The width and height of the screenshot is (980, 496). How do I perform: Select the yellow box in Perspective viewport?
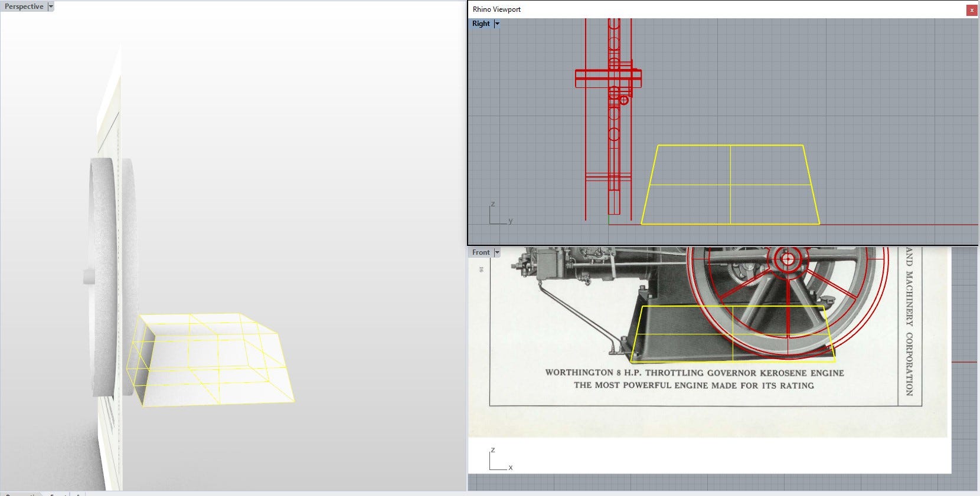210,360
